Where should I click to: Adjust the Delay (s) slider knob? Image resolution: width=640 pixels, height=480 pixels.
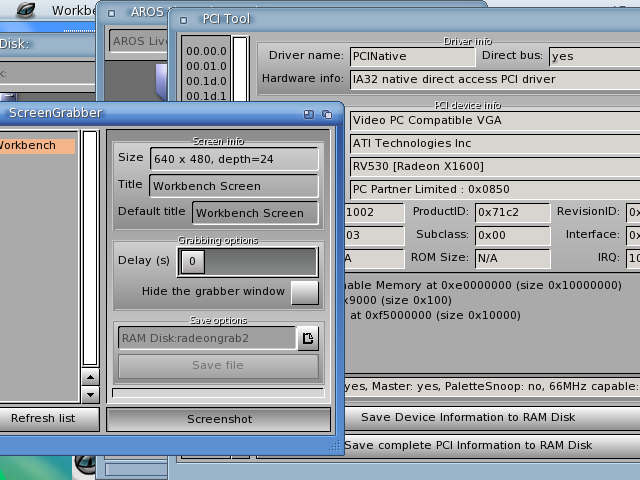(193, 261)
